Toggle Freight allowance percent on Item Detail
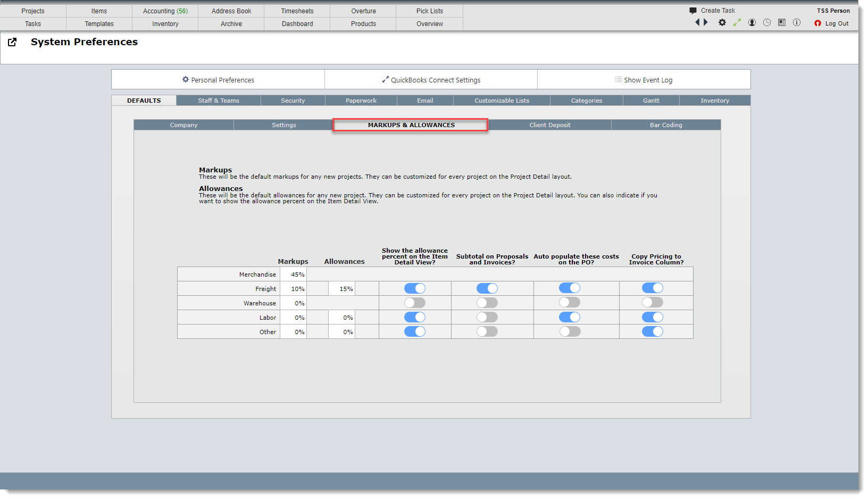Image resolution: width=868 pixels, height=499 pixels. [x=415, y=288]
